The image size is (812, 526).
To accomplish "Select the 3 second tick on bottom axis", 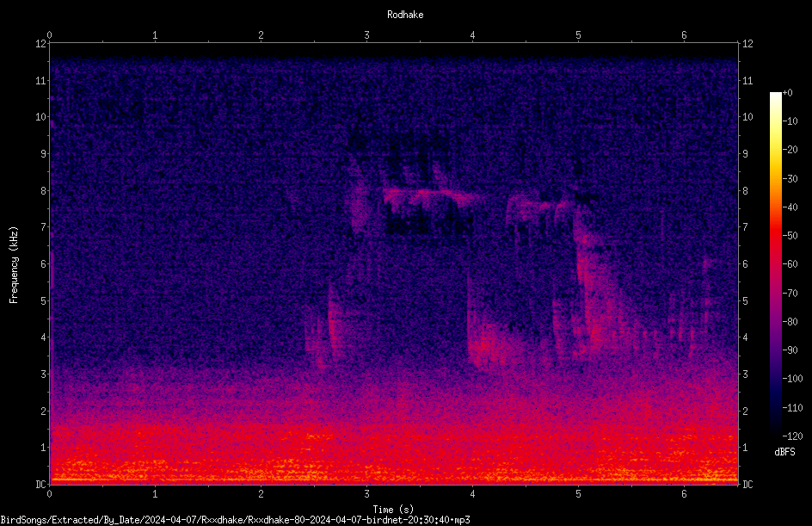I will point(366,494).
